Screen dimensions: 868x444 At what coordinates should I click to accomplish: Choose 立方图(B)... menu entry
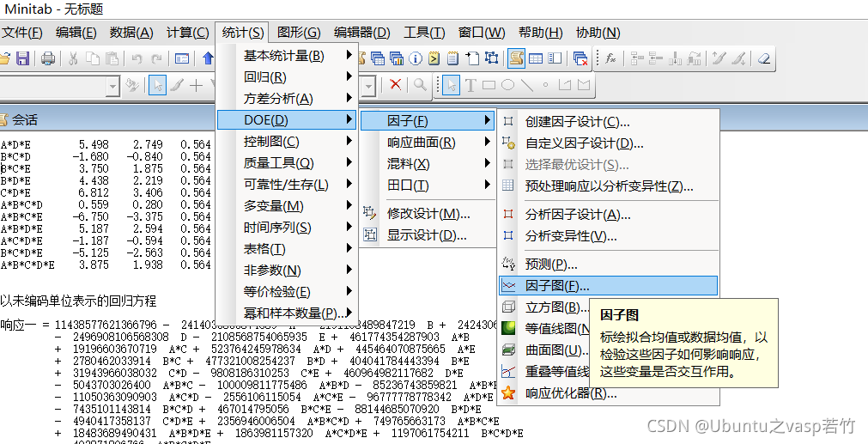tap(543, 307)
